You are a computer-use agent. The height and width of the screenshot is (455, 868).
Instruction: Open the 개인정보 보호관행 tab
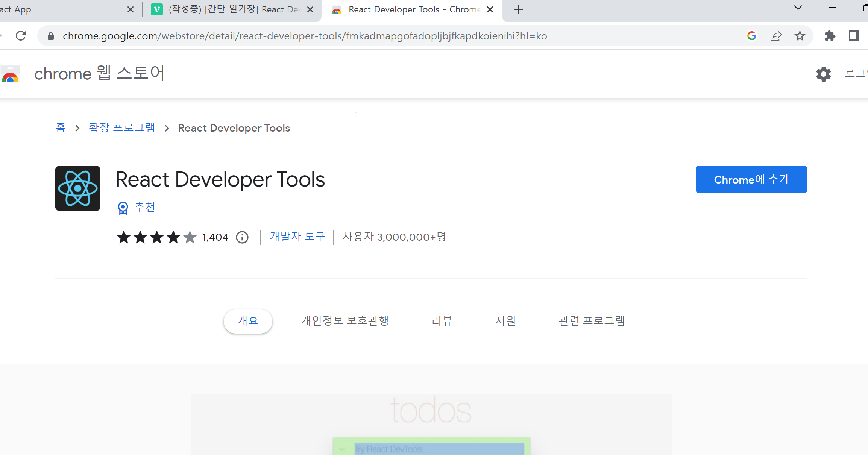(345, 321)
